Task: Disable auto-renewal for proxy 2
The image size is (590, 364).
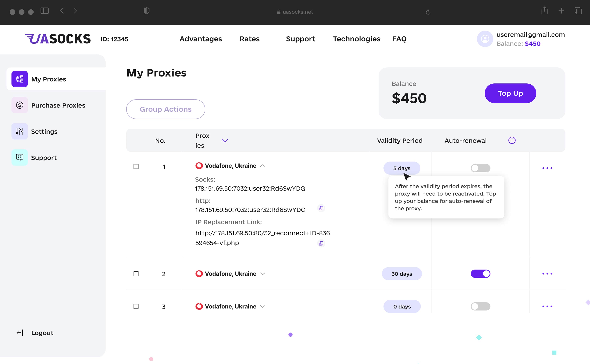Action: pyautogui.click(x=480, y=274)
